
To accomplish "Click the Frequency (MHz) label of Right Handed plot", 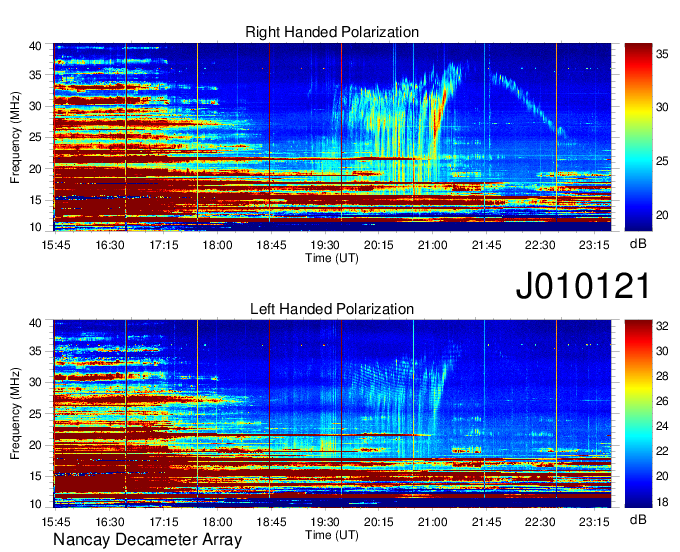I will coord(15,137).
